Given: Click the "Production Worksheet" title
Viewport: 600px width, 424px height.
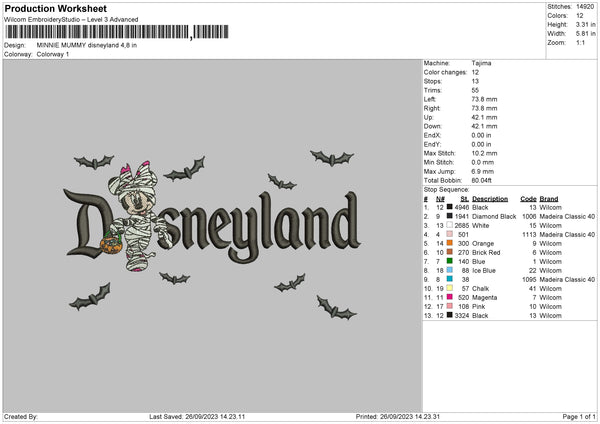Looking at the screenshot, I should click(x=55, y=8).
